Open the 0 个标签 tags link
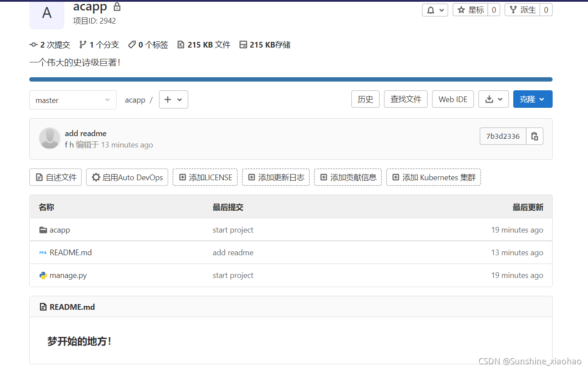 point(148,45)
